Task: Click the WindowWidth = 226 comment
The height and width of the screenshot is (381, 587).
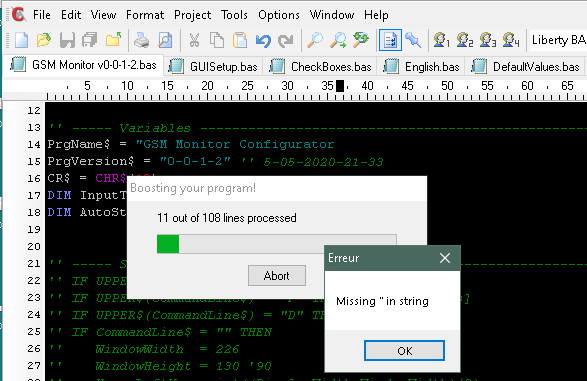Action: coord(167,349)
